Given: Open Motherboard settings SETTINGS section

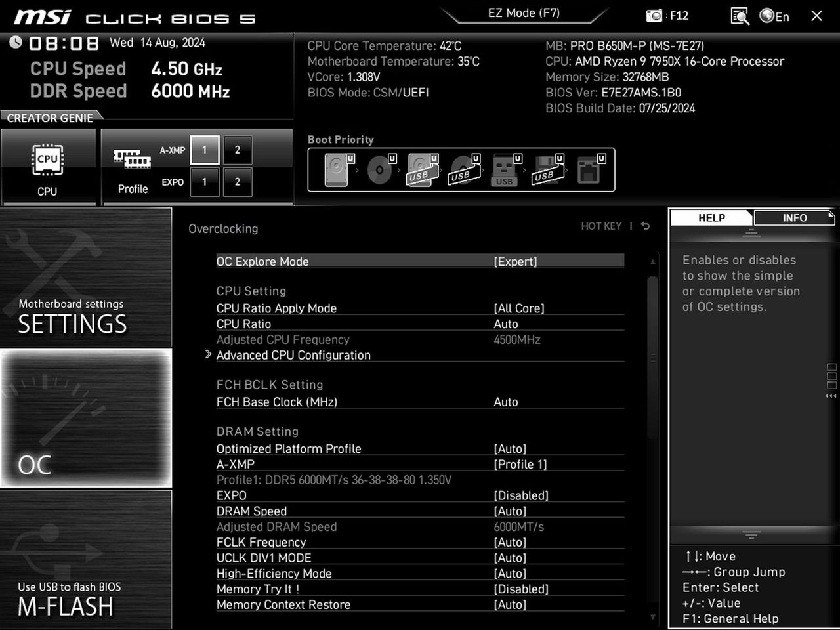Looking at the screenshot, I should [86, 278].
